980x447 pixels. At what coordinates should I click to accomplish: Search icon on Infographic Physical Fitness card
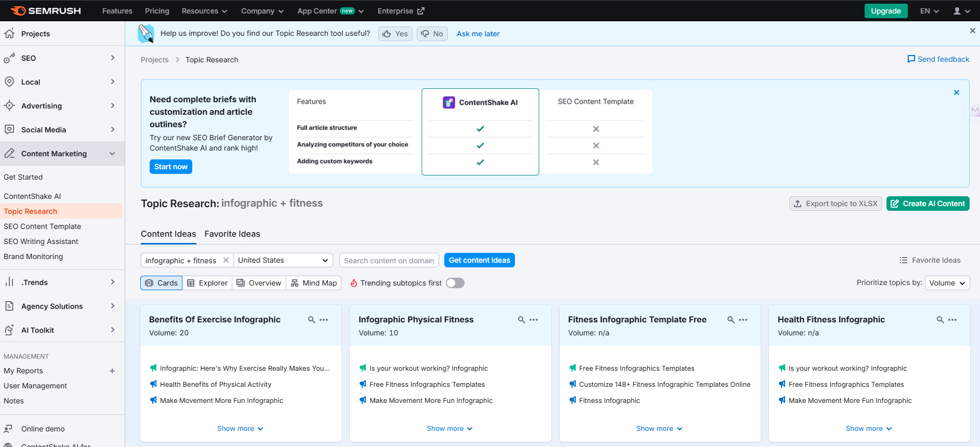[x=522, y=320]
